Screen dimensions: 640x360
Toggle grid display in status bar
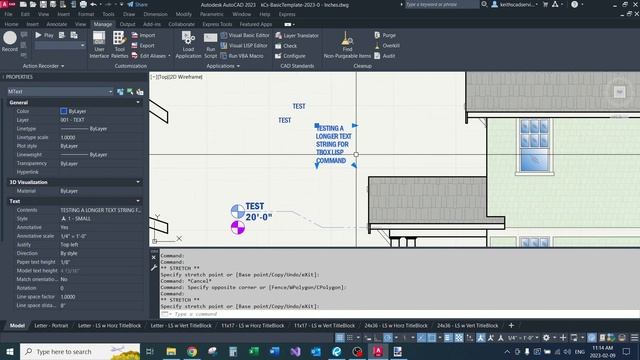(x=340, y=338)
